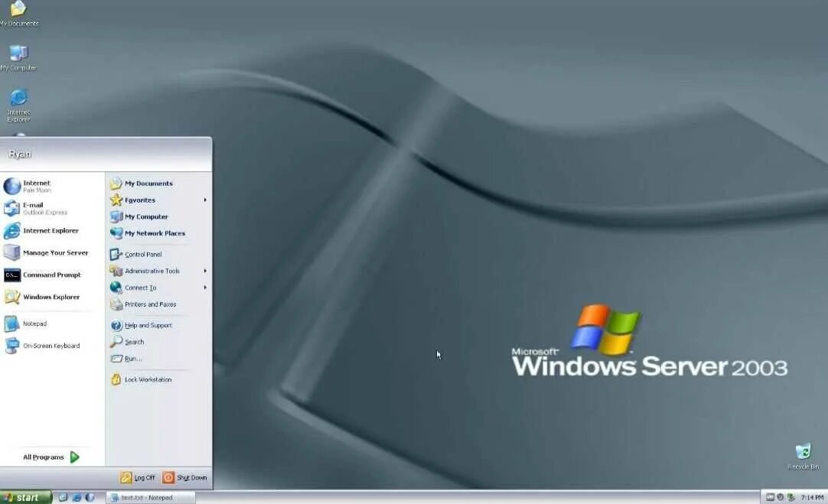Select the Recycle Bin desktop icon
This screenshot has width=828, height=504.
804,457
